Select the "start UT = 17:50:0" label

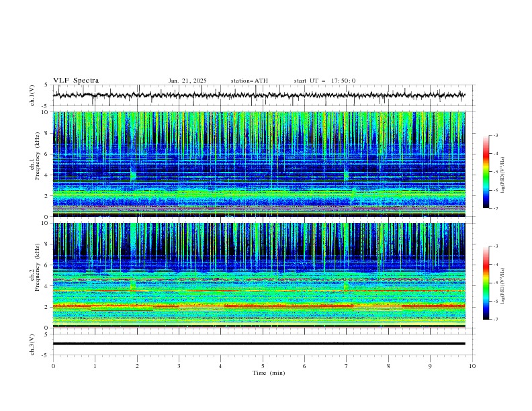(x=324, y=81)
